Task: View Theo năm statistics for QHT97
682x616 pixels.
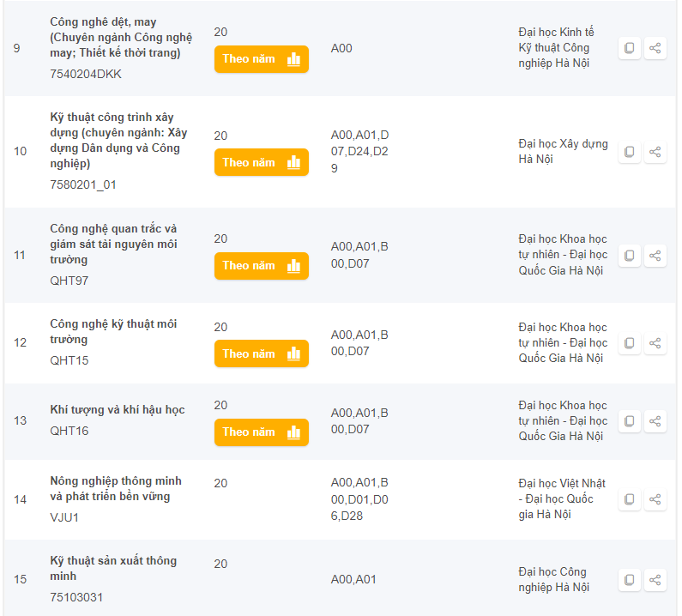Action: coord(262,266)
